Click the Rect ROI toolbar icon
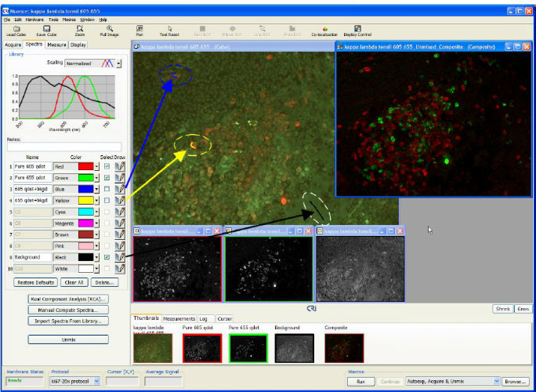 tap(202, 29)
